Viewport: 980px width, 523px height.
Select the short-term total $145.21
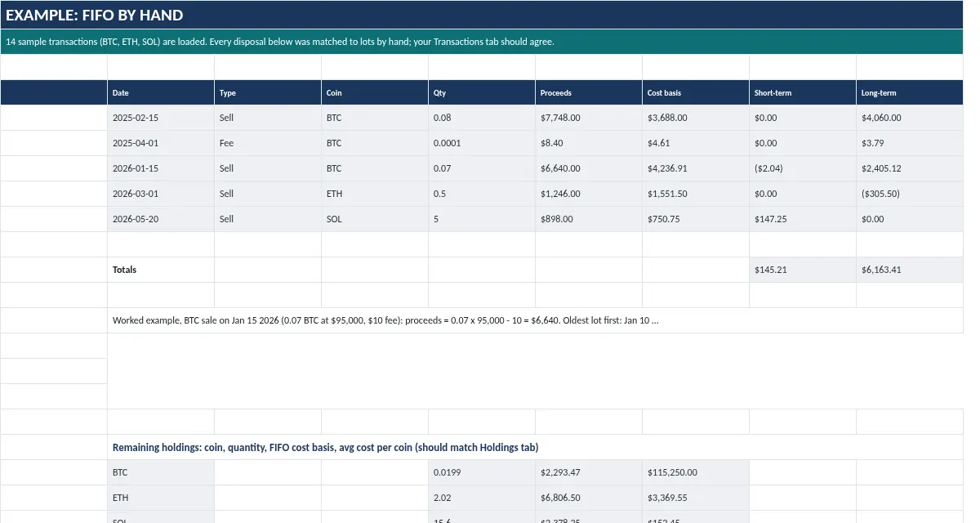[803, 270]
